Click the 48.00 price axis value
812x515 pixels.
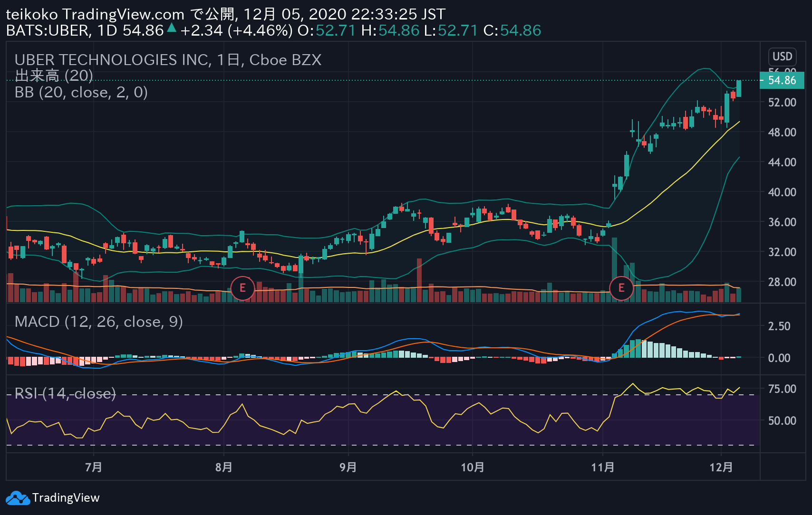pyautogui.click(x=782, y=132)
